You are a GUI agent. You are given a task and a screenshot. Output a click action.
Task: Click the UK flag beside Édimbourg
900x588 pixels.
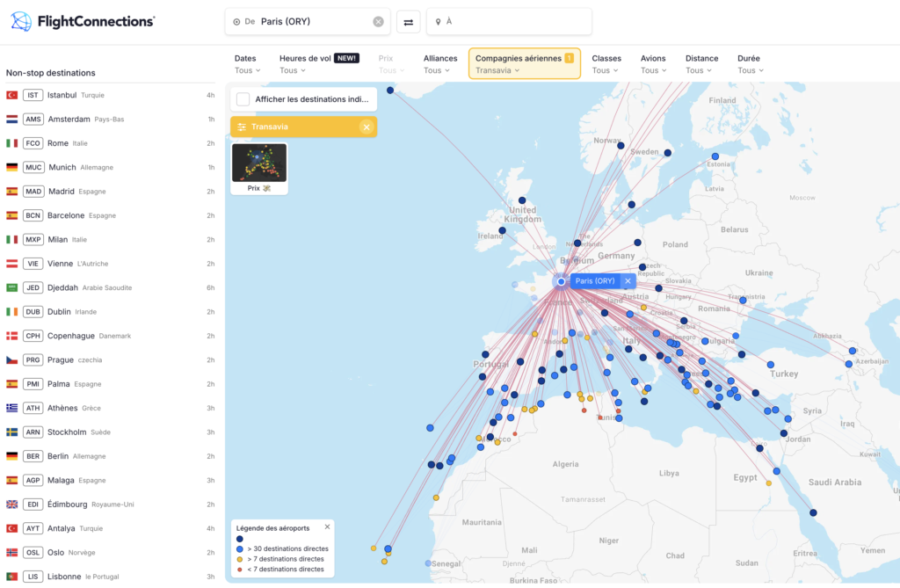12,505
